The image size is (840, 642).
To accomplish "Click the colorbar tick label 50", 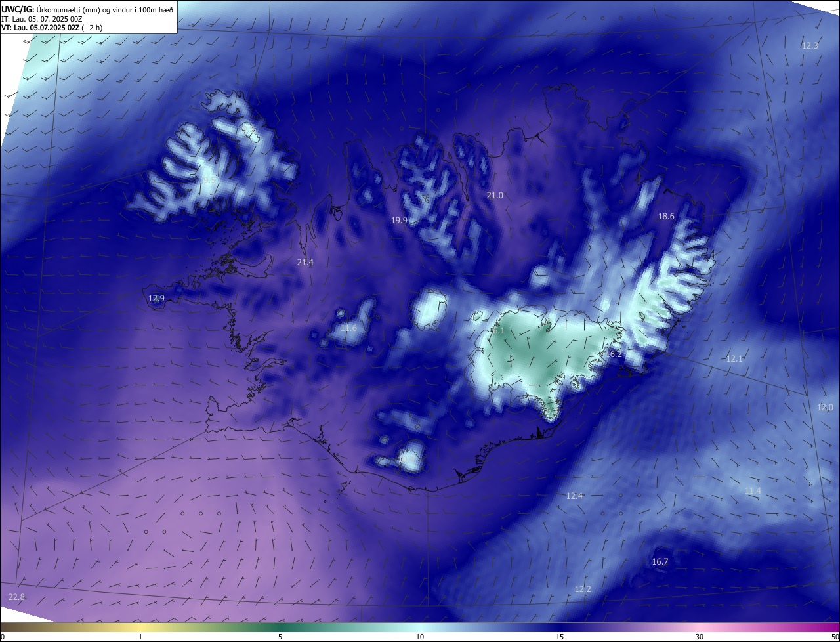I will (x=835, y=637).
